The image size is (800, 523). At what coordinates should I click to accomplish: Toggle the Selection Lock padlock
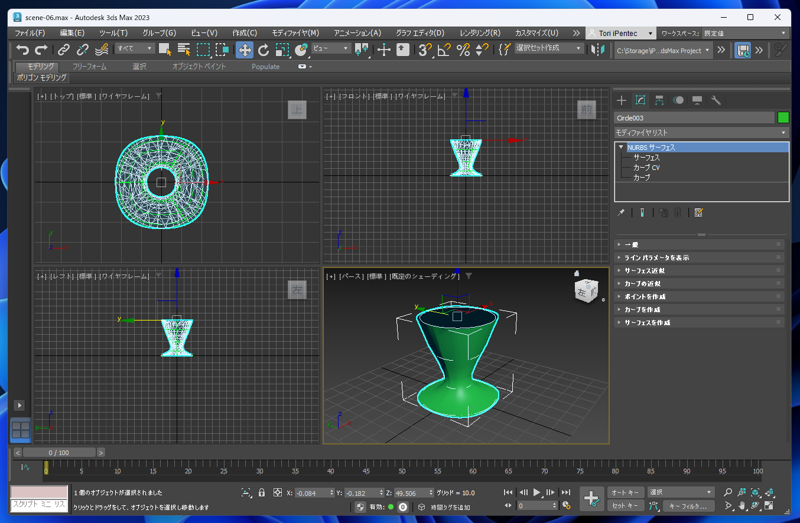261,492
